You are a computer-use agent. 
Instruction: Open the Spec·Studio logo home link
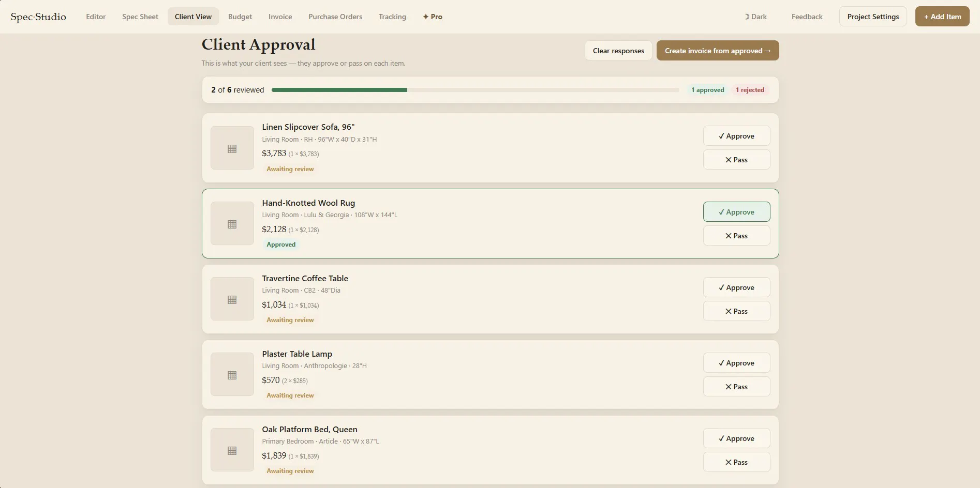click(x=38, y=17)
